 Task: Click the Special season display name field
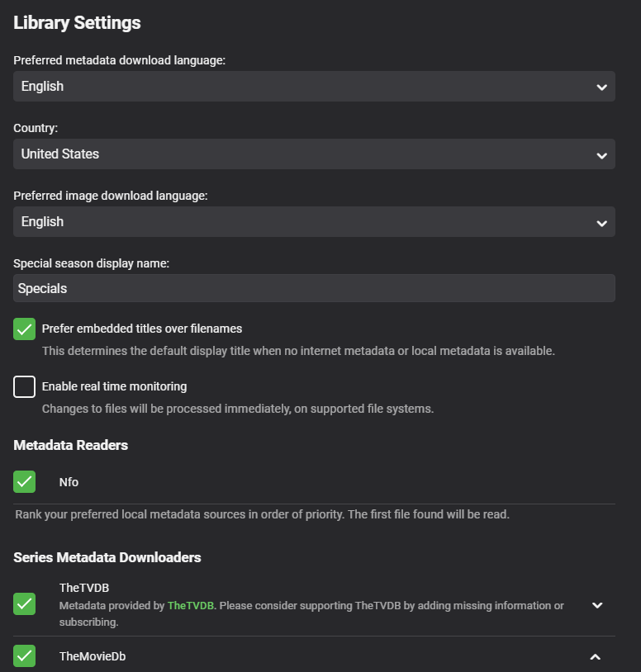314,289
